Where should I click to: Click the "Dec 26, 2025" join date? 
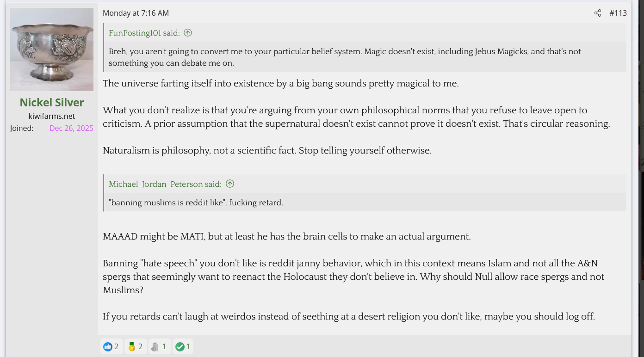(71, 128)
